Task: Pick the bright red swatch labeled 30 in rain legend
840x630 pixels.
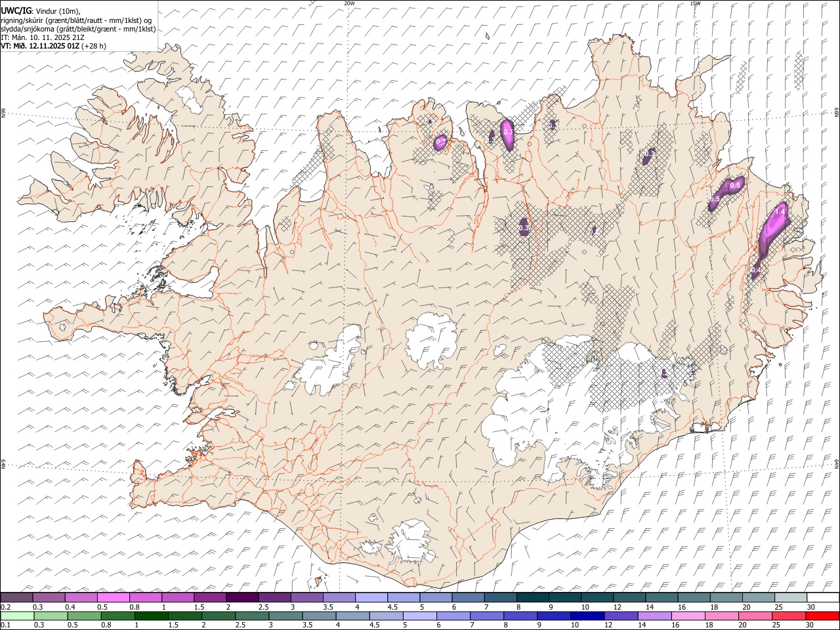Action: coord(822,616)
